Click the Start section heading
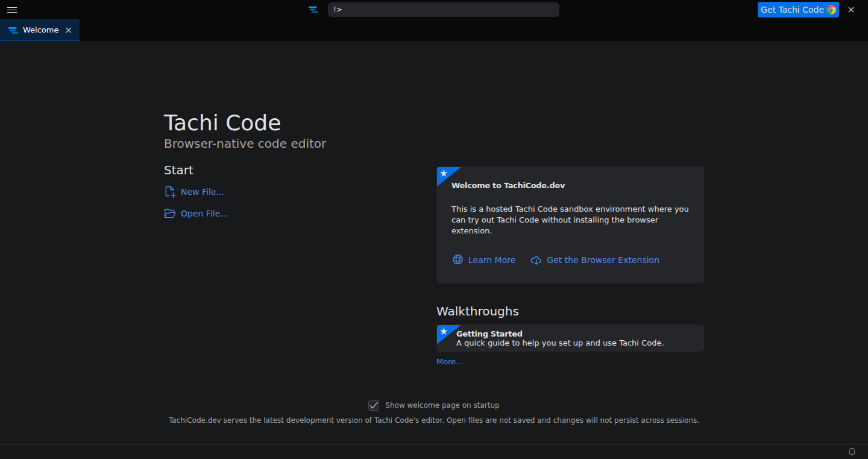Screen dimensions: 868x459 coord(178,170)
